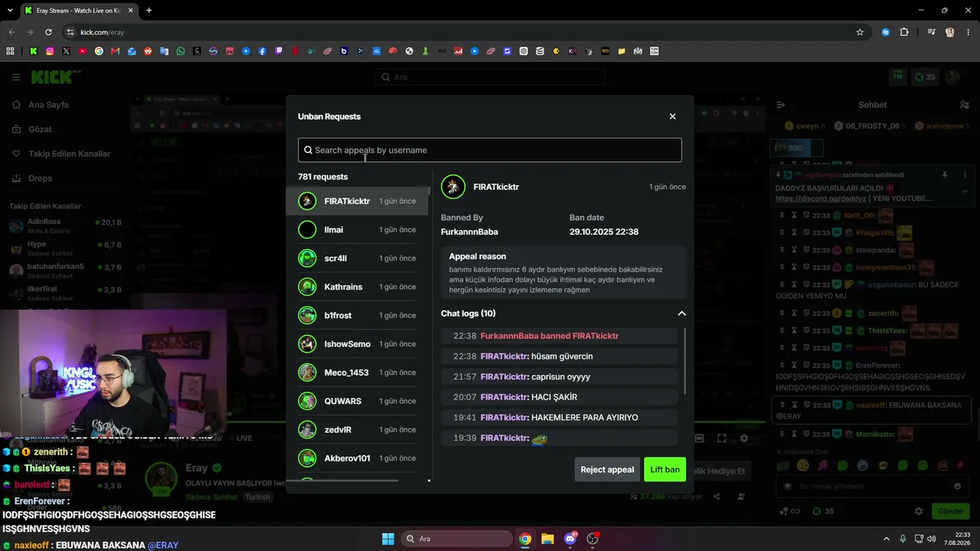Go back with the browser back arrow

click(x=11, y=32)
